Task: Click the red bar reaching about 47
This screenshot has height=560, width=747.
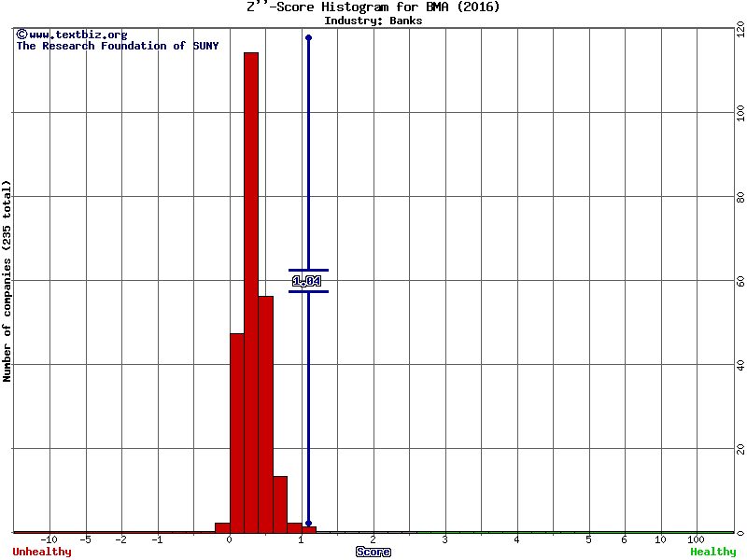Action: (237, 433)
